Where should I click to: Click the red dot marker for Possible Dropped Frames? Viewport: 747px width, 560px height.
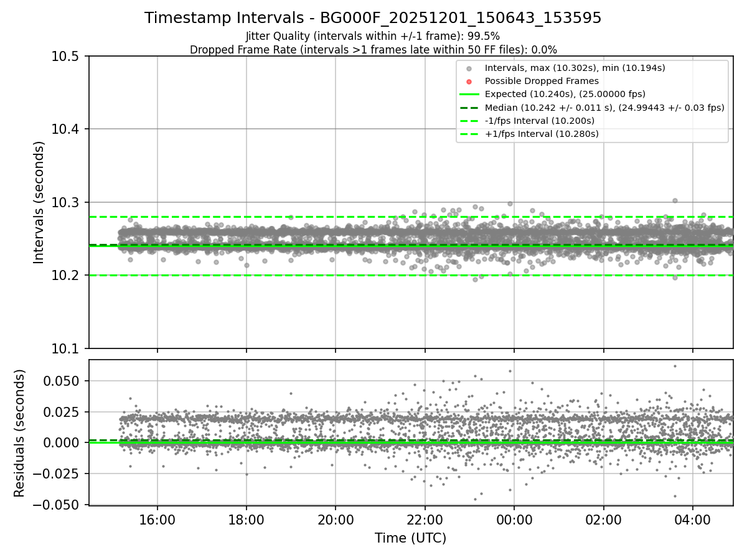[469, 82]
